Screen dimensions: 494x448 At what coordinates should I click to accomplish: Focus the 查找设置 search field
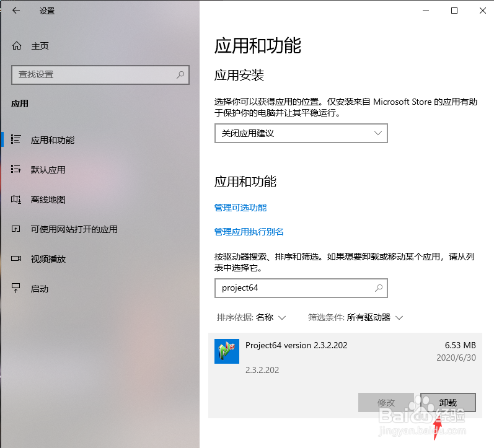(100, 74)
